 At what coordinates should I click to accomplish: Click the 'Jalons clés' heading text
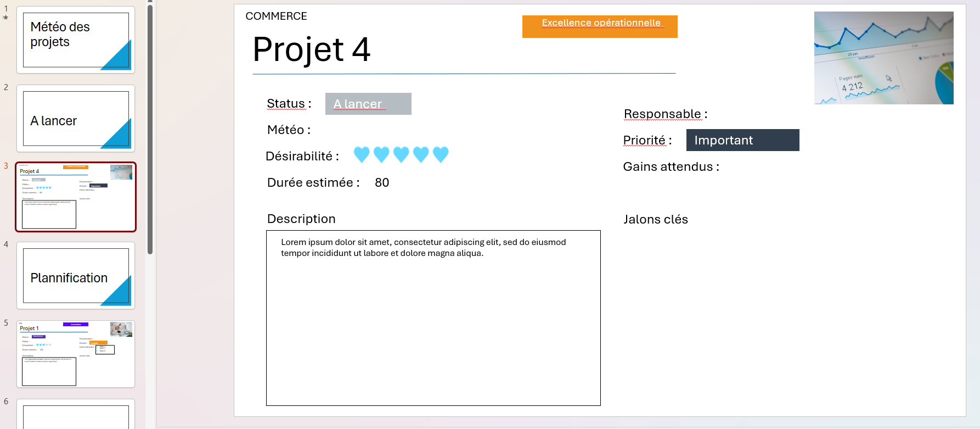coord(655,219)
